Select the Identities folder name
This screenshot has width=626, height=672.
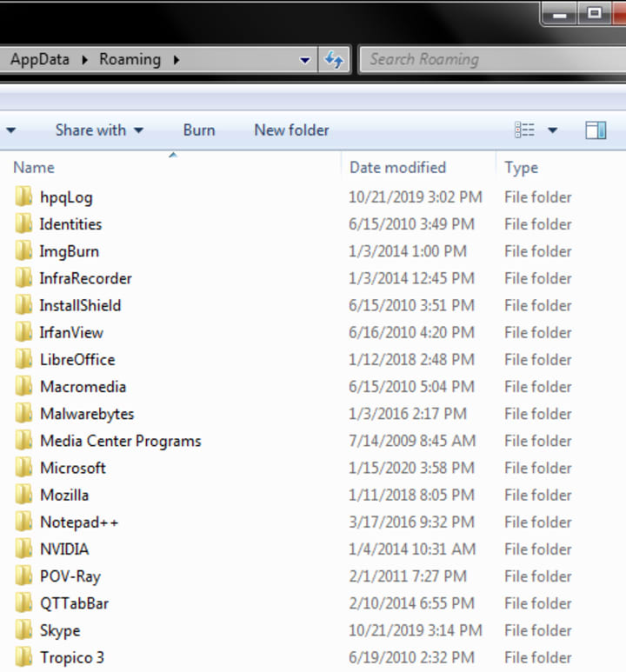(70, 224)
